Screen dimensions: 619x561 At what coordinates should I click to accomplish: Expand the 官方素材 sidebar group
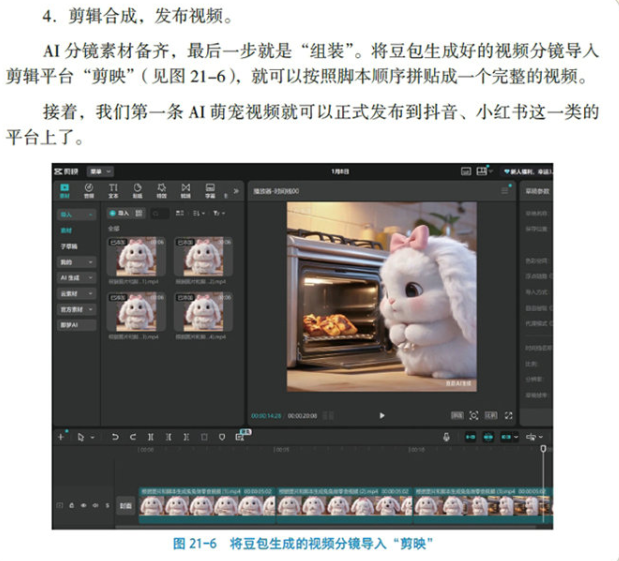tap(76, 309)
